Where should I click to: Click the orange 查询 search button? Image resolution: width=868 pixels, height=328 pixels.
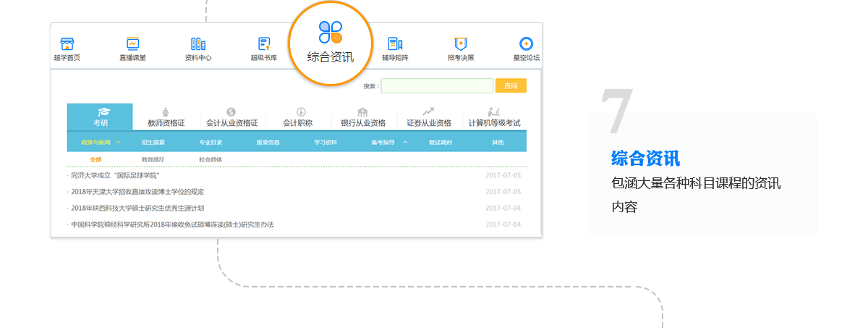pos(511,86)
